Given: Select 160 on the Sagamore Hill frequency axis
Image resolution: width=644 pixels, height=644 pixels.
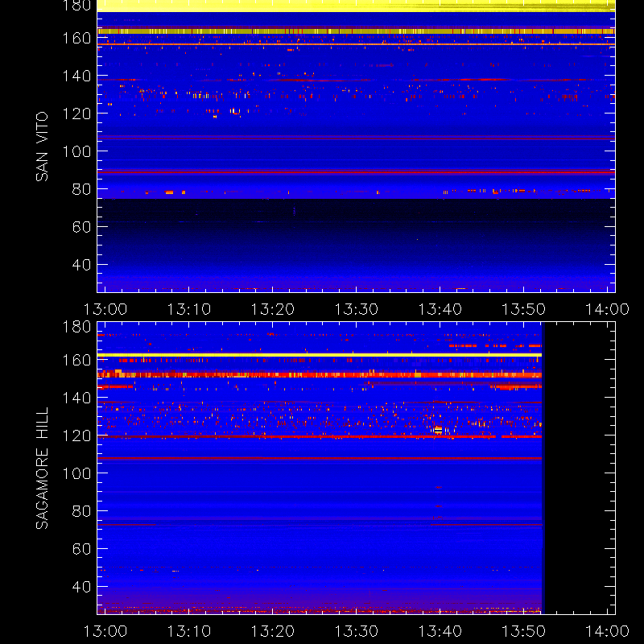Looking at the screenshot, I should 76,360.
